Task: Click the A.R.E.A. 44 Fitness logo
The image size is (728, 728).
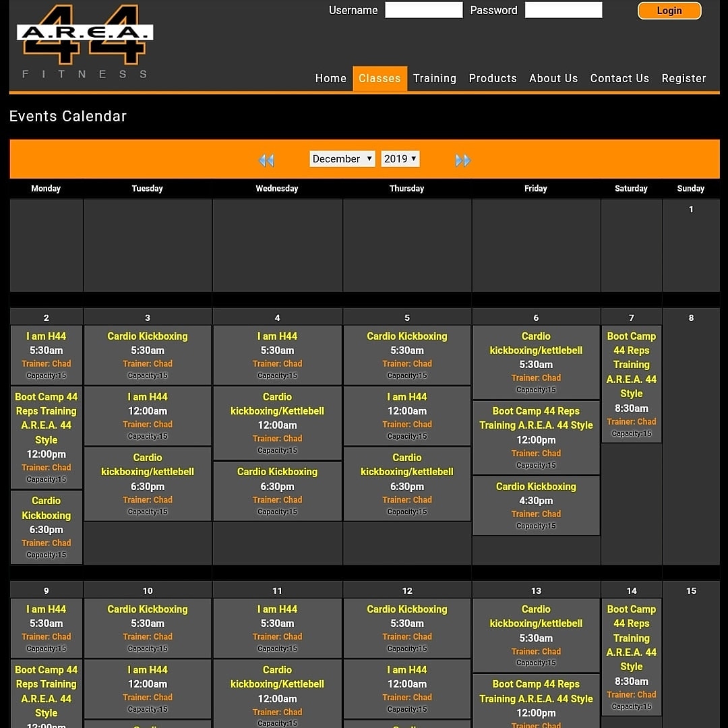Action: click(x=85, y=42)
